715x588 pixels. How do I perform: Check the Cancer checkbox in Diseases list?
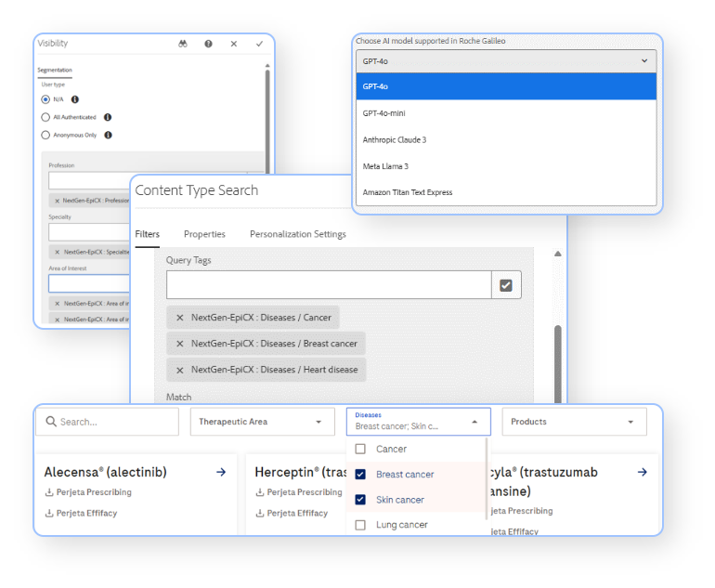360,450
